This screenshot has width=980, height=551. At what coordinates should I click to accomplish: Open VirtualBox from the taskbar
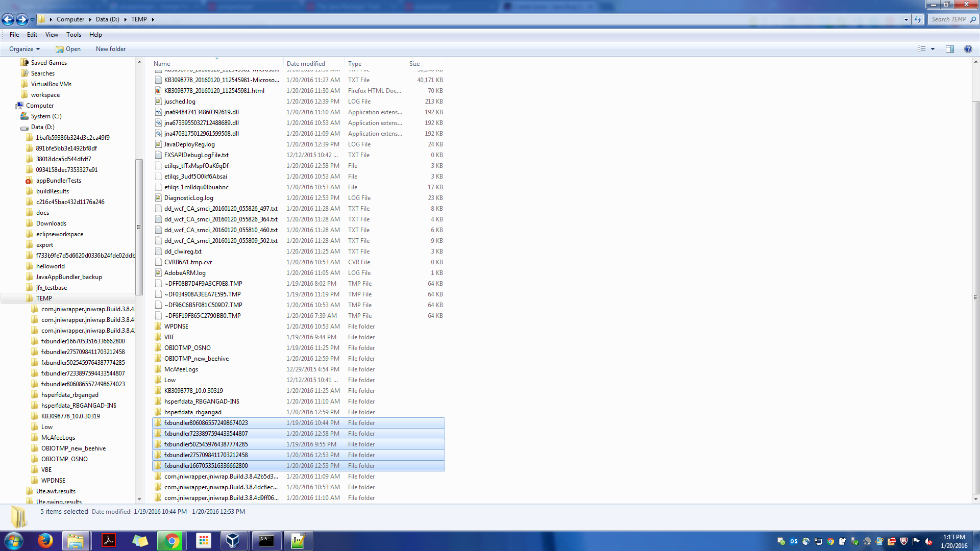point(233,541)
